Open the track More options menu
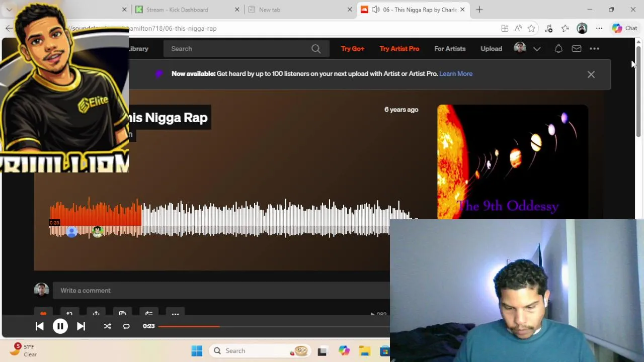The height and width of the screenshot is (362, 644). (x=175, y=314)
